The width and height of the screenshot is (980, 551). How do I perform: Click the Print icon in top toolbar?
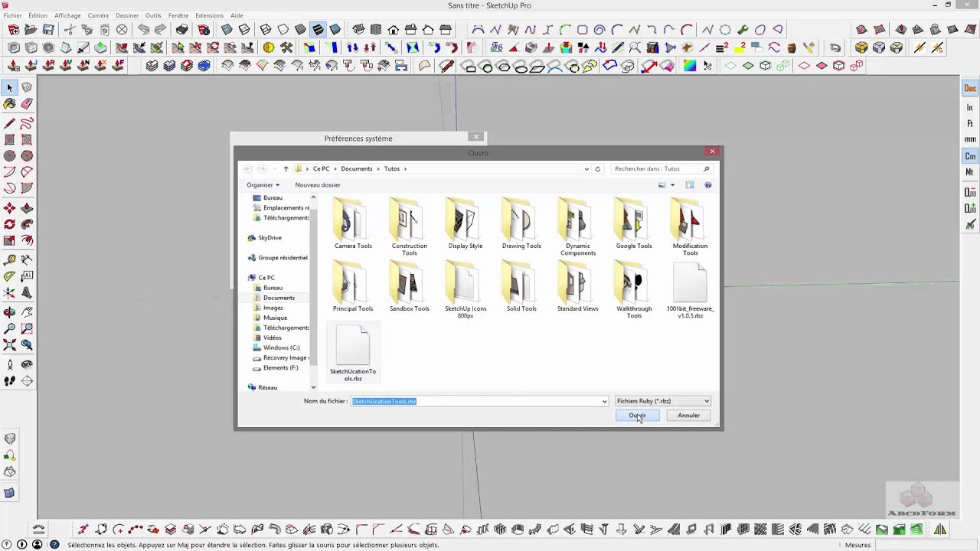[182, 30]
